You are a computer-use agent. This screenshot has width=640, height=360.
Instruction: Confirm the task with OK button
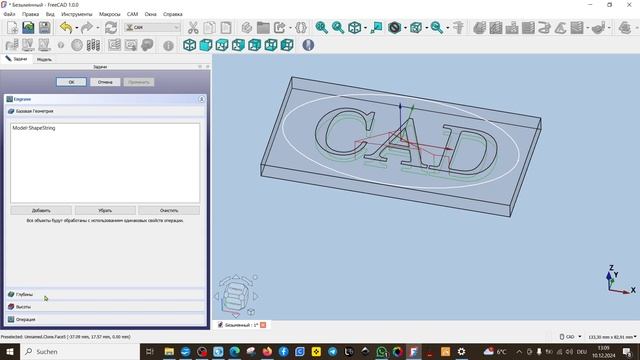coord(71,82)
